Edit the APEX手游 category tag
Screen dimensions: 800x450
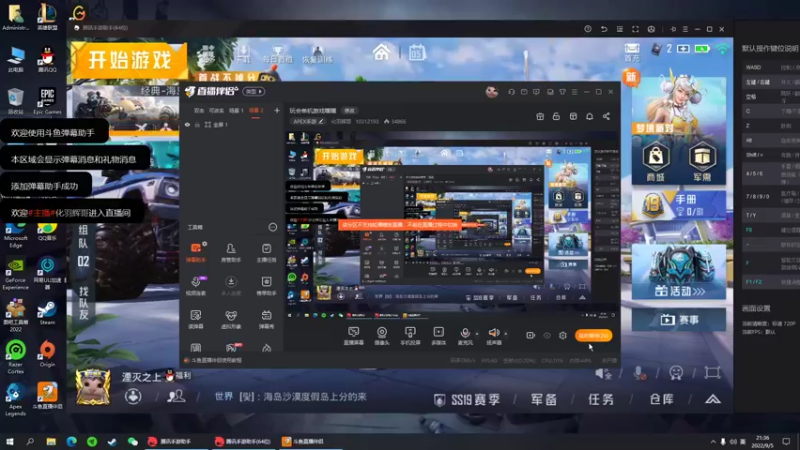tap(308, 121)
